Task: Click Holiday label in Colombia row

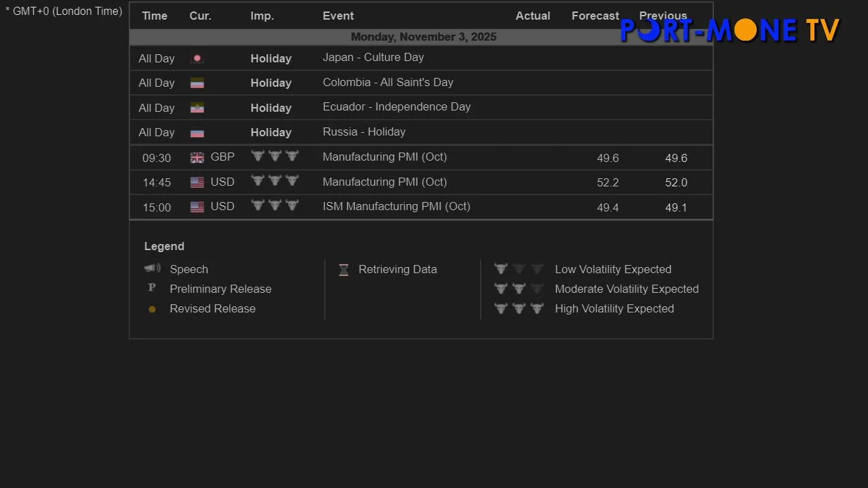Action: coord(271,83)
